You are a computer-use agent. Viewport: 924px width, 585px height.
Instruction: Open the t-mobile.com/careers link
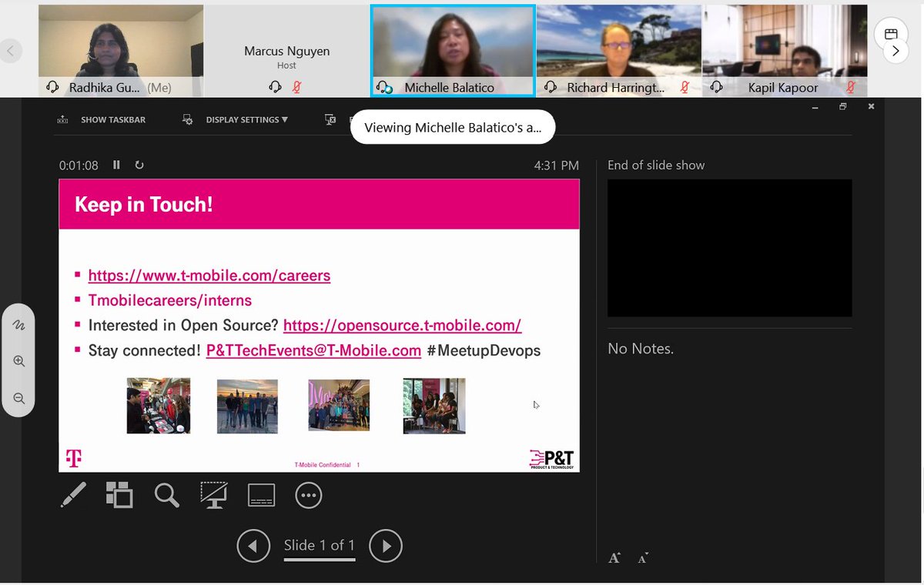pyautogui.click(x=209, y=276)
